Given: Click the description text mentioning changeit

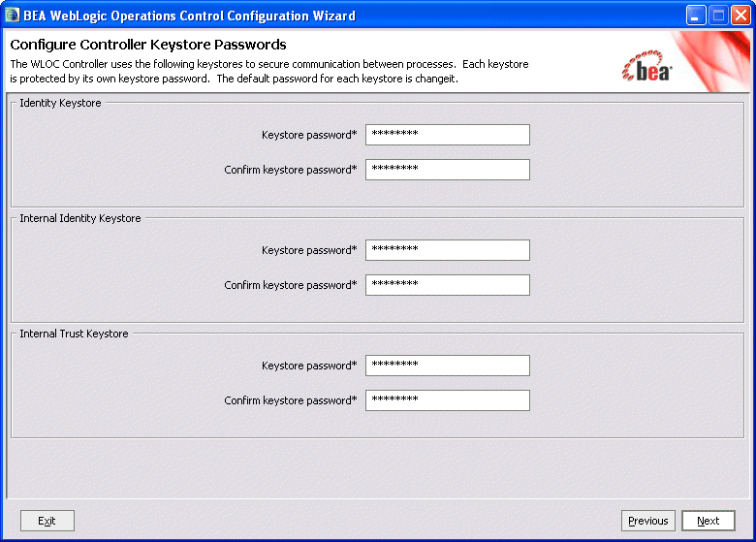Looking at the screenshot, I should tap(269, 72).
